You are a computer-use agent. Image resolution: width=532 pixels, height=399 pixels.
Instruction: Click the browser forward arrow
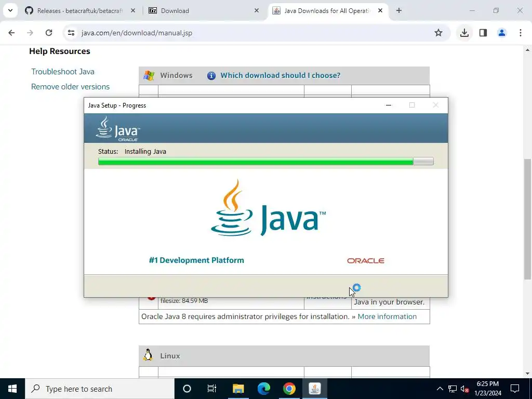tap(30, 33)
